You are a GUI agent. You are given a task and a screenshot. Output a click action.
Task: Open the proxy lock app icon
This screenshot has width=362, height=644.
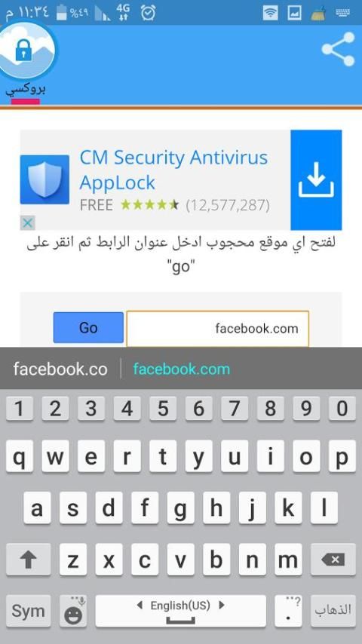tap(26, 50)
